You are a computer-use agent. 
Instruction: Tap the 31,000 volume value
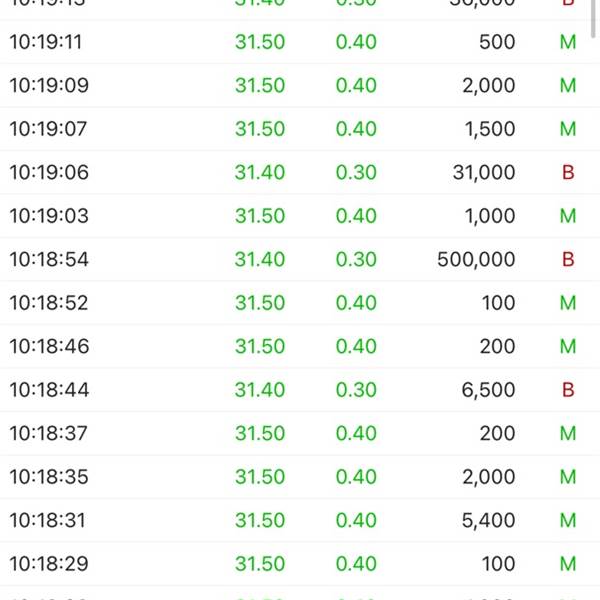[x=484, y=172]
